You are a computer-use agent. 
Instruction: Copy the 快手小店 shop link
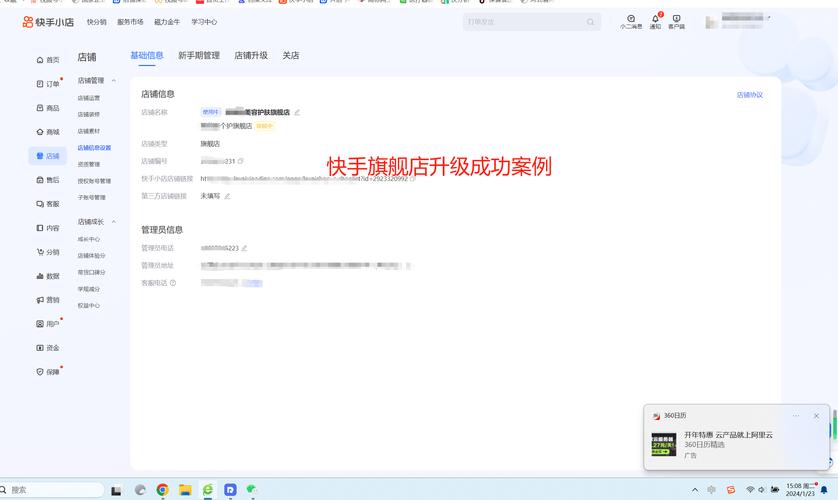click(413, 178)
